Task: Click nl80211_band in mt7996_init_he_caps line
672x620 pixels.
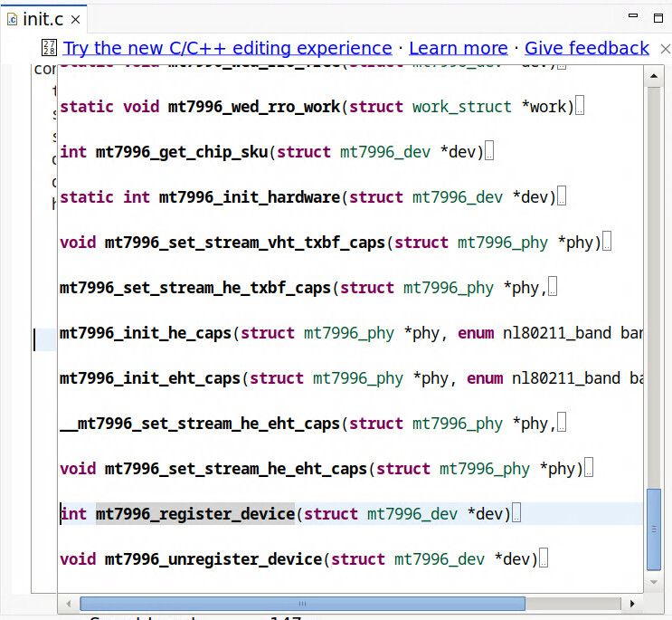Action: click(557, 333)
